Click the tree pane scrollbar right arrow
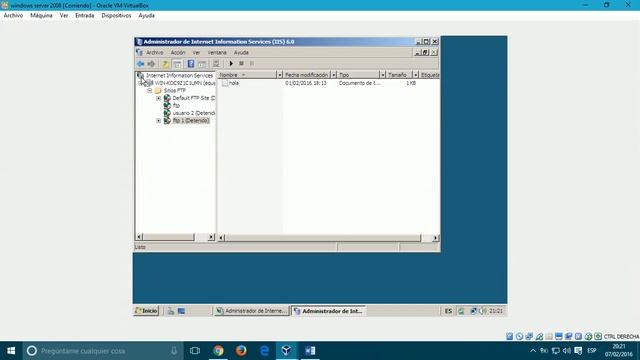This screenshot has height=360, width=640. coord(211,237)
